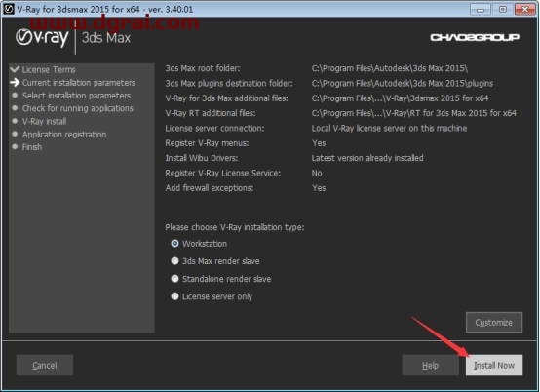Click the Help button
The height and width of the screenshot is (392, 540).
[x=430, y=365]
